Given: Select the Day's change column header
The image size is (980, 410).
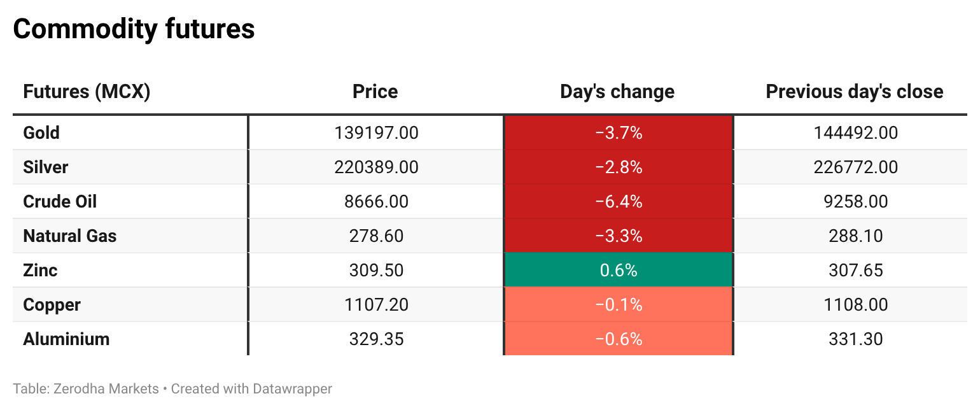Looking at the screenshot, I should pyautogui.click(x=617, y=92).
